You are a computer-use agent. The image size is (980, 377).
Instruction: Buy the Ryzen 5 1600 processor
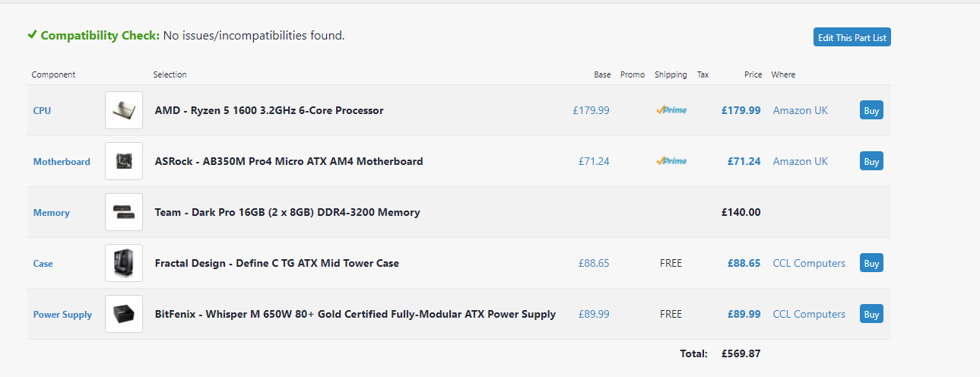pos(871,110)
